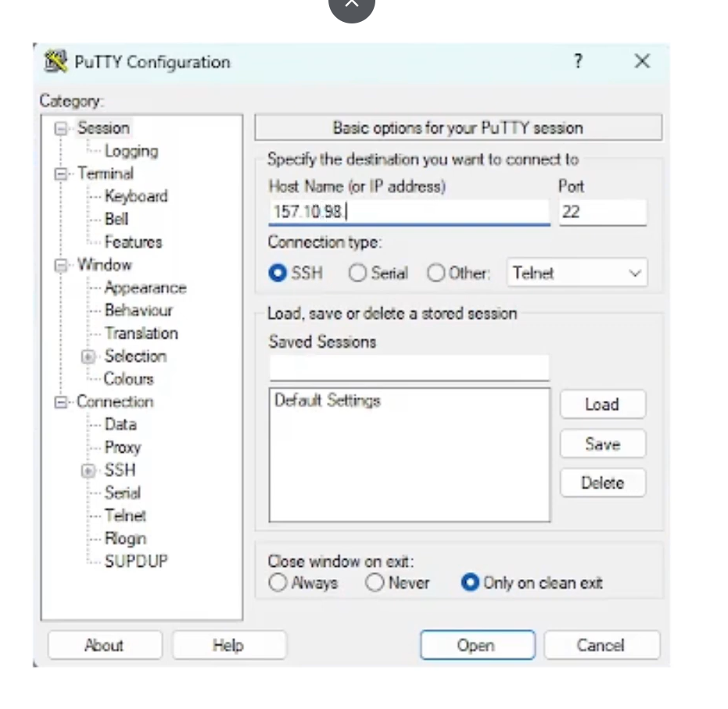Open Translation settings
Image resolution: width=728 pixels, height=709 pixels.
[141, 333]
